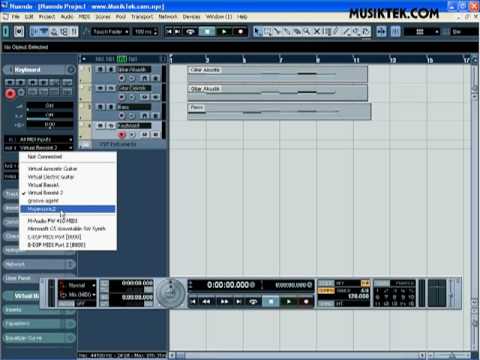
Task: Click Record in the top toolbar
Action: coord(240,32)
